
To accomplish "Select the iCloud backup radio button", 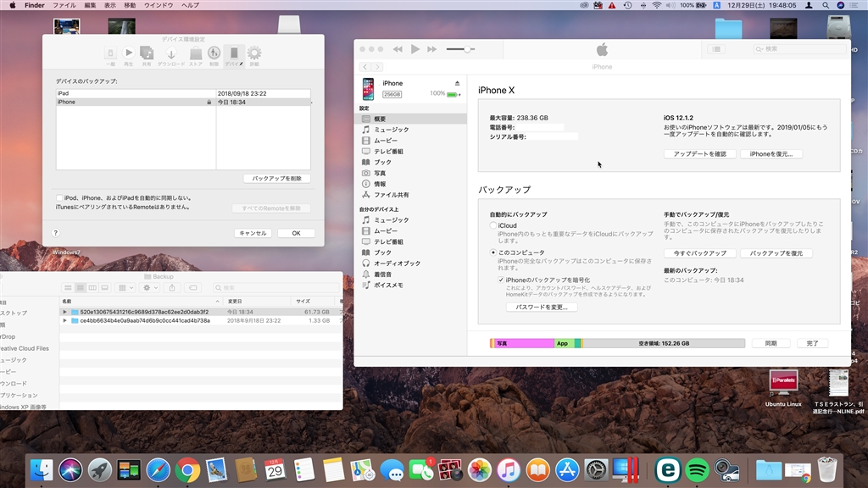I will [493, 226].
